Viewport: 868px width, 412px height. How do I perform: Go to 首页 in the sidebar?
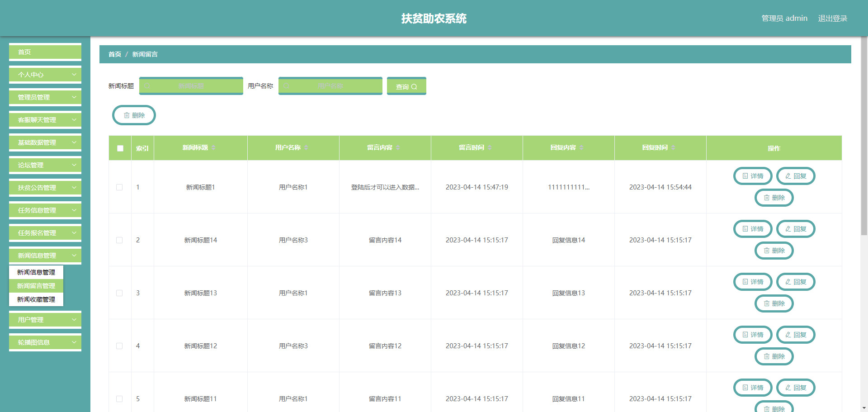coord(45,52)
